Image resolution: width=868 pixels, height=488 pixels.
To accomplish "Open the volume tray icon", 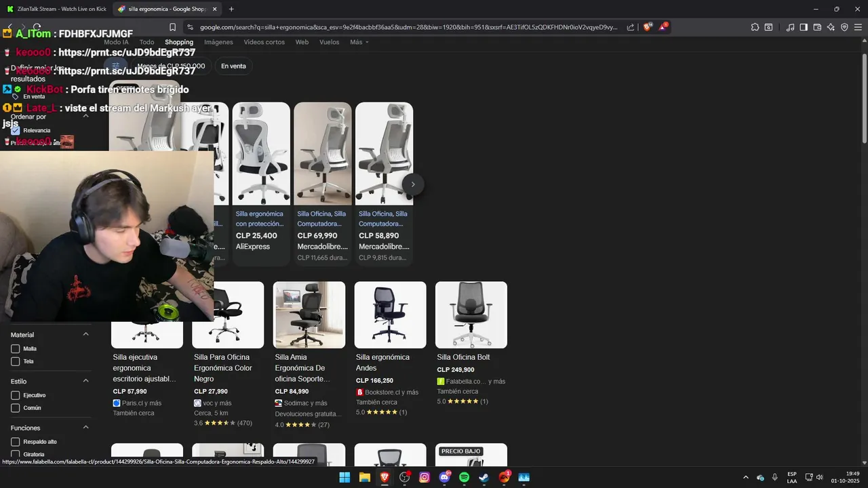I will [820, 477].
